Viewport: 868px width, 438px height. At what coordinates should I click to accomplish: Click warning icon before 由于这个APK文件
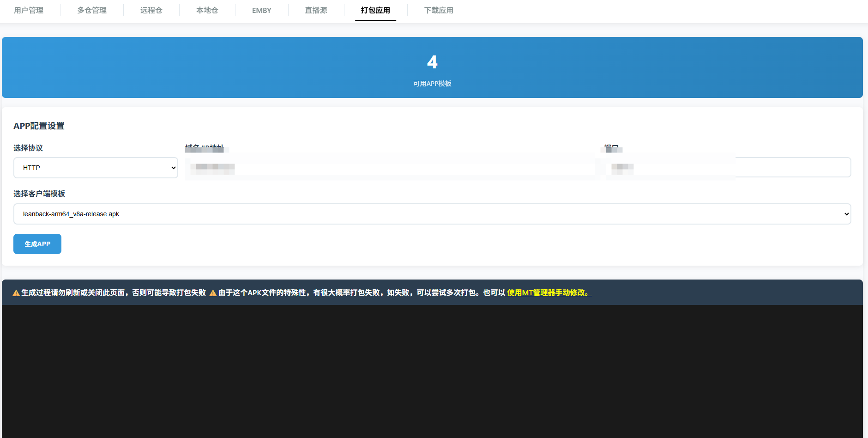pyautogui.click(x=213, y=293)
